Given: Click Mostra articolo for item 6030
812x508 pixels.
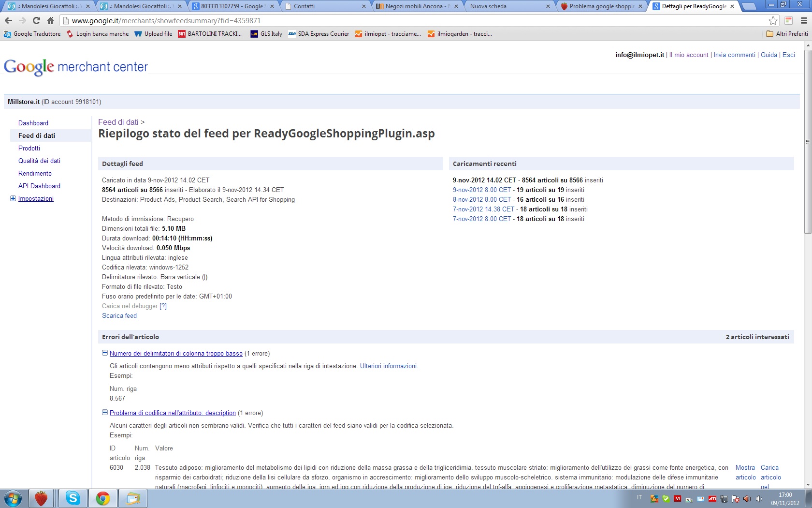Looking at the screenshot, I should coord(745,472).
